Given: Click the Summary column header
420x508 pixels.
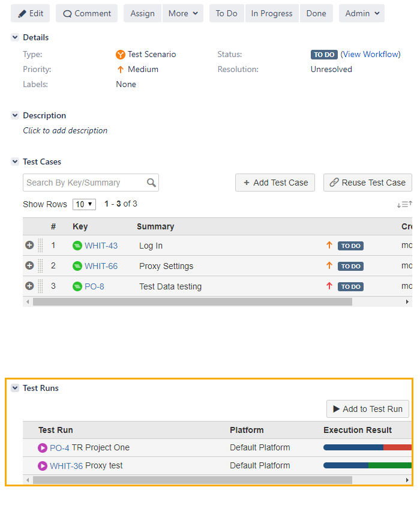Looking at the screenshot, I should pos(155,226).
